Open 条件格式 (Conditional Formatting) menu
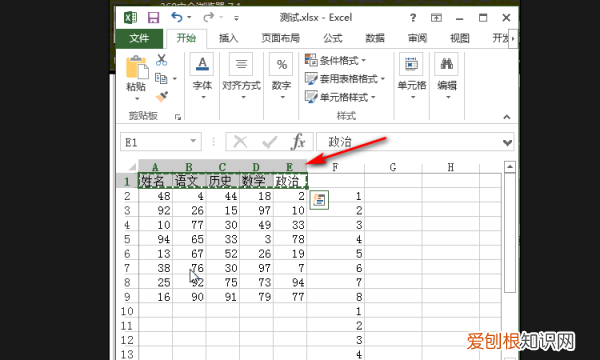The height and width of the screenshot is (360, 600). (336, 60)
